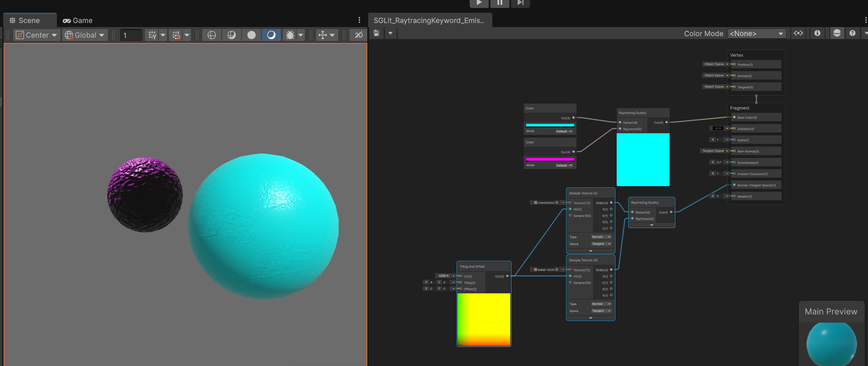
Task: Toggle the Main Preview sphere icon
Action: coord(837,33)
